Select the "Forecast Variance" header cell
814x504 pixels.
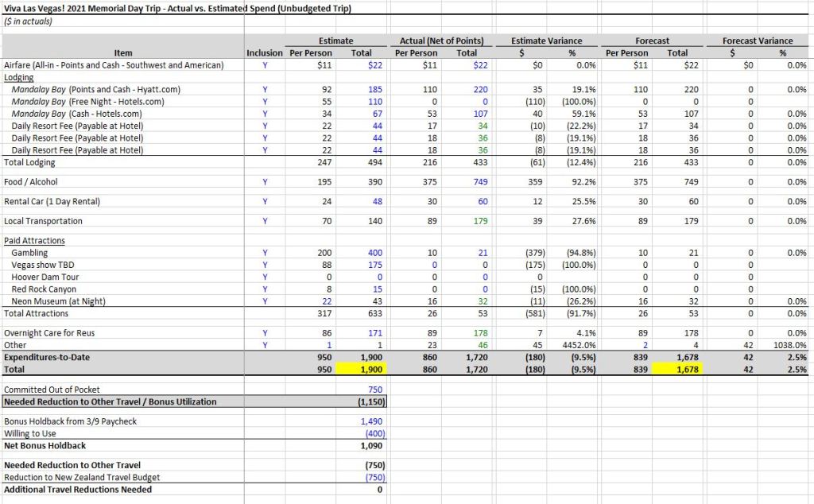[x=758, y=41]
